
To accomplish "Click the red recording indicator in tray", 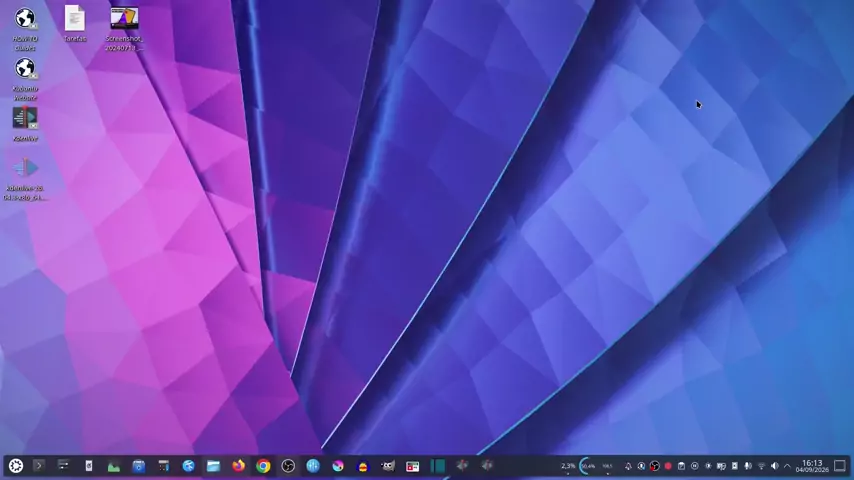I will point(668,466).
